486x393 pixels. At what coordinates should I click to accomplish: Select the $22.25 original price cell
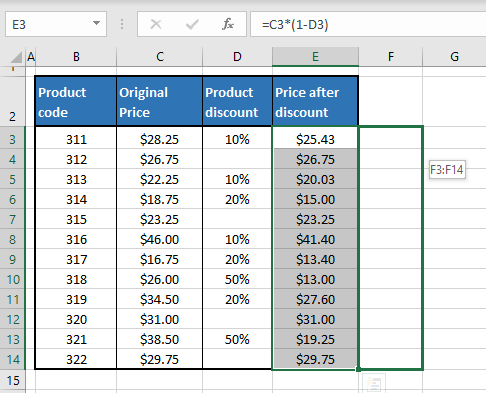(160, 179)
